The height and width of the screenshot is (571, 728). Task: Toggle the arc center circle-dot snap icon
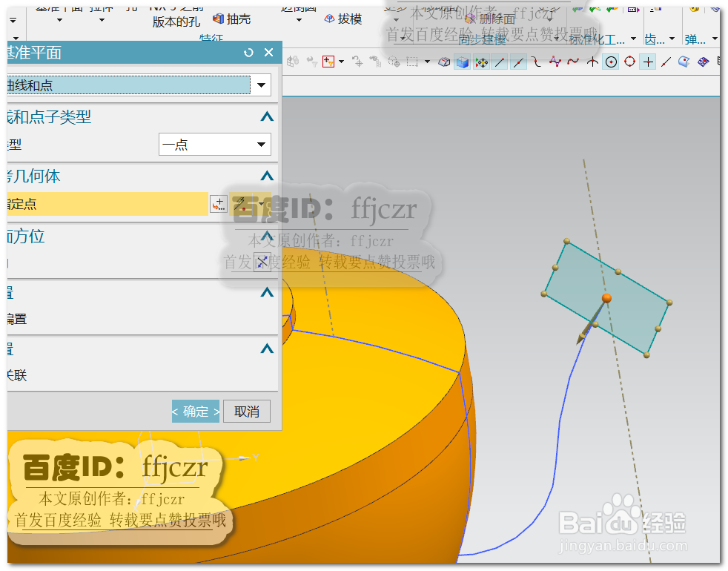[x=611, y=62]
